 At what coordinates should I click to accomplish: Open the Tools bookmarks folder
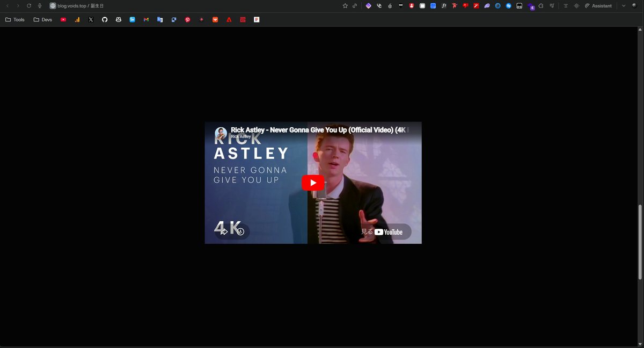point(15,19)
